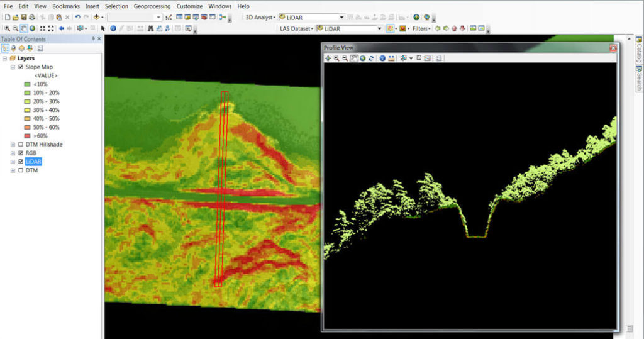
Task: Click the LAS Dataset Profile View tool
Action: pyautogui.click(x=473, y=28)
